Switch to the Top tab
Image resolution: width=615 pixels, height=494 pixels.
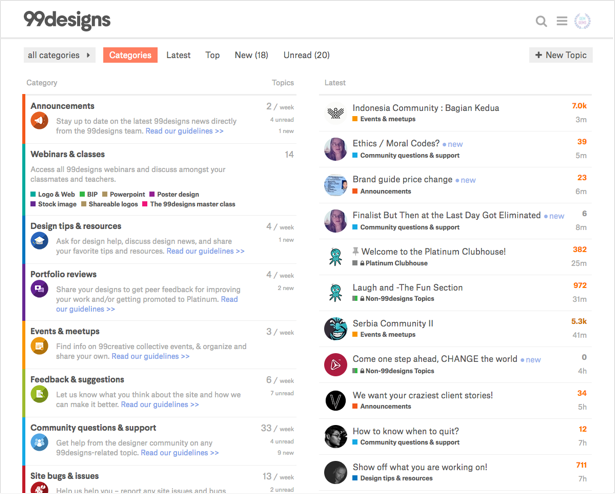(x=212, y=55)
